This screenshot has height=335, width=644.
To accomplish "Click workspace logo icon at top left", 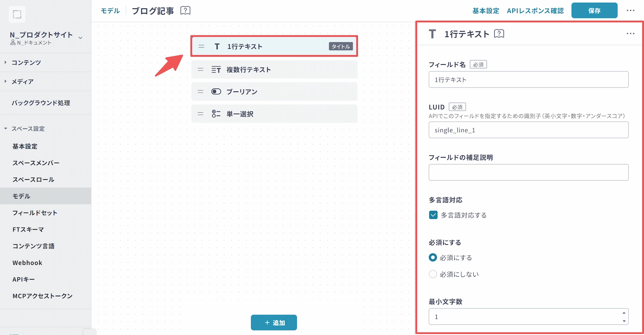I will click(17, 14).
